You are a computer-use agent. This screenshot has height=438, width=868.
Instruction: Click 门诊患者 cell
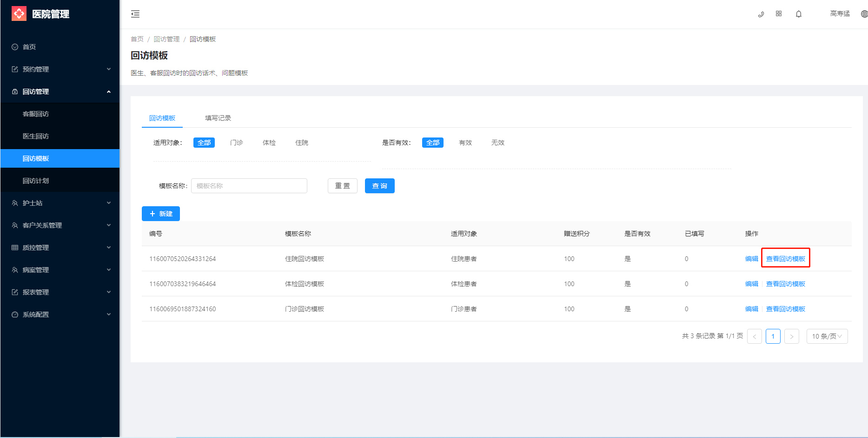coord(464,309)
